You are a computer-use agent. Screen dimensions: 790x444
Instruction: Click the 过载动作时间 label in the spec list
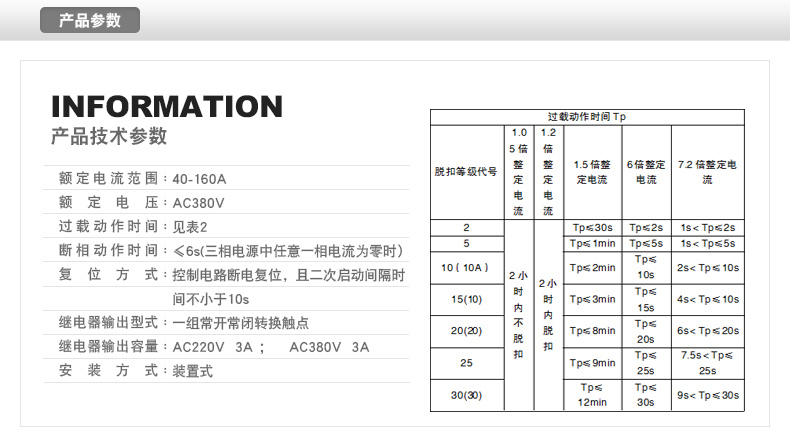[x=108, y=226]
